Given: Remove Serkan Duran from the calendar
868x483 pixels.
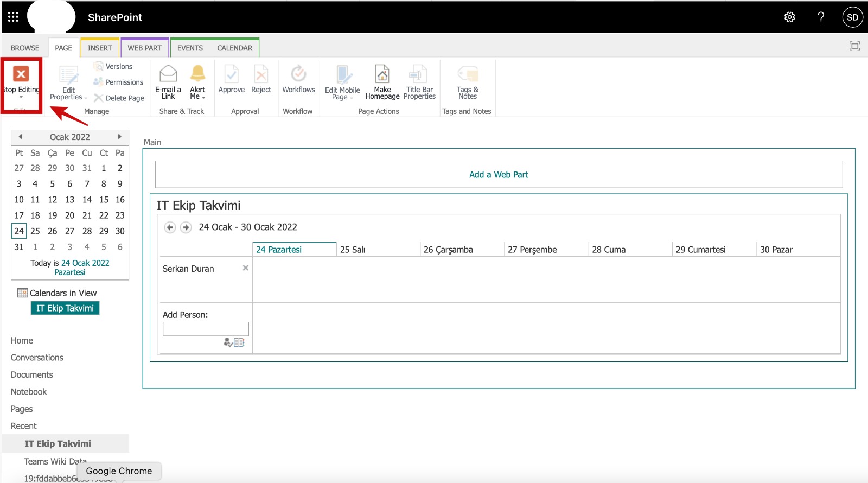Looking at the screenshot, I should (246, 268).
